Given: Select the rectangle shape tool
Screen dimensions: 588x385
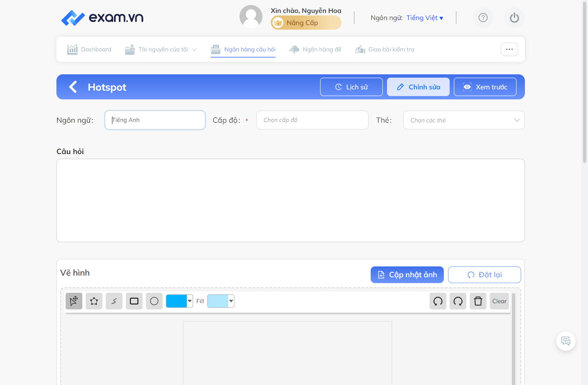Looking at the screenshot, I should pyautogui.click(x=134, y=301).
